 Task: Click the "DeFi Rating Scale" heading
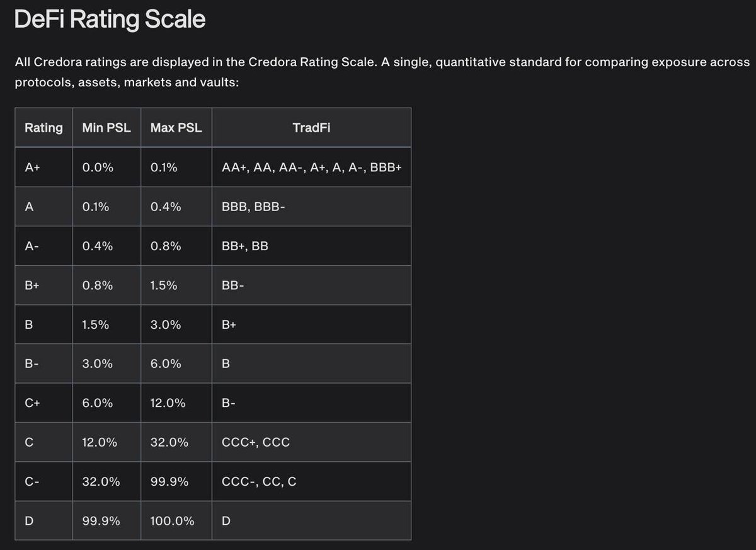click(x=110, y=20)
